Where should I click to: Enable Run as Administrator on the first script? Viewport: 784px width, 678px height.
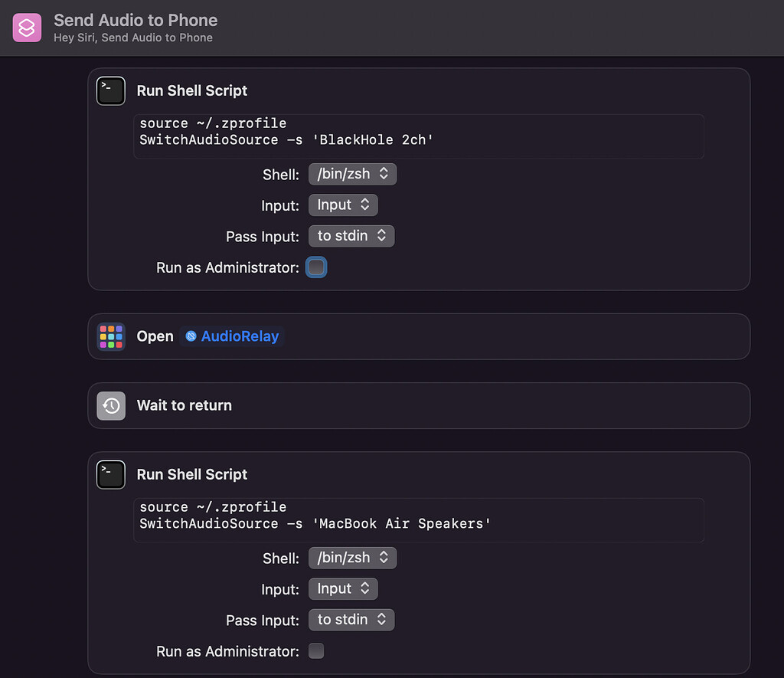pos(316,267)
